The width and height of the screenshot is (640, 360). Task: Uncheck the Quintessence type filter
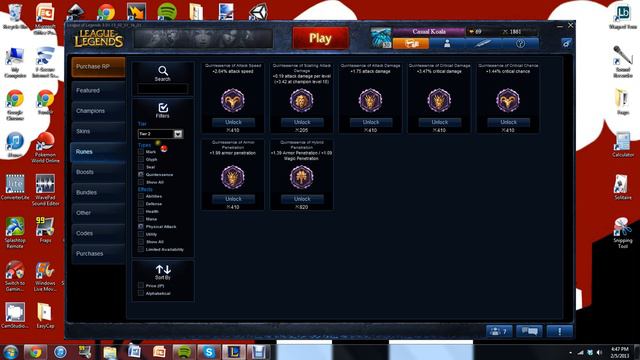point(141,174)
